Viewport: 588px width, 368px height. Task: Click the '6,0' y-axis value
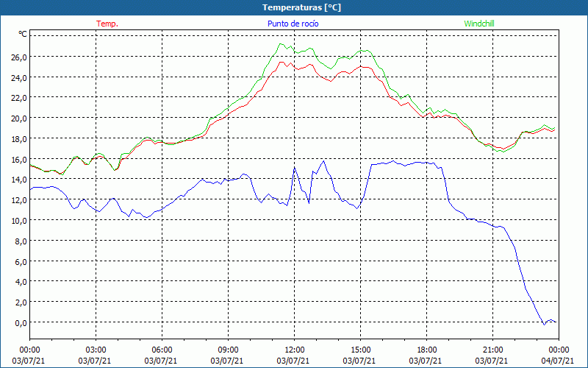pos(21,262)
